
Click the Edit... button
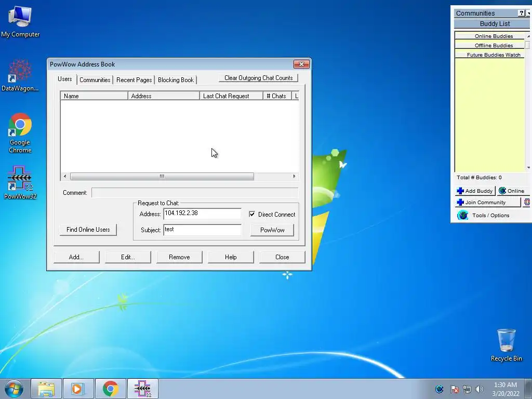coord(128,257)
